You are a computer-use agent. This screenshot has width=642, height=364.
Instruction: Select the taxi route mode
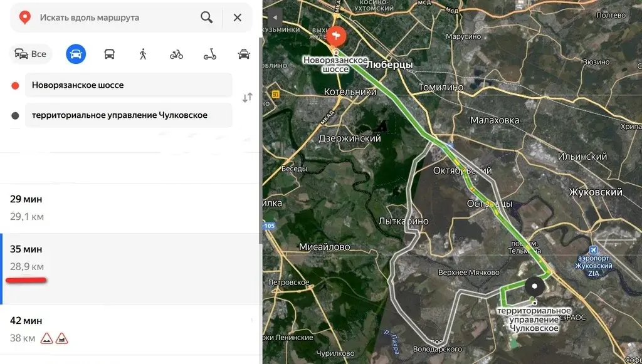tap(244, 54)
